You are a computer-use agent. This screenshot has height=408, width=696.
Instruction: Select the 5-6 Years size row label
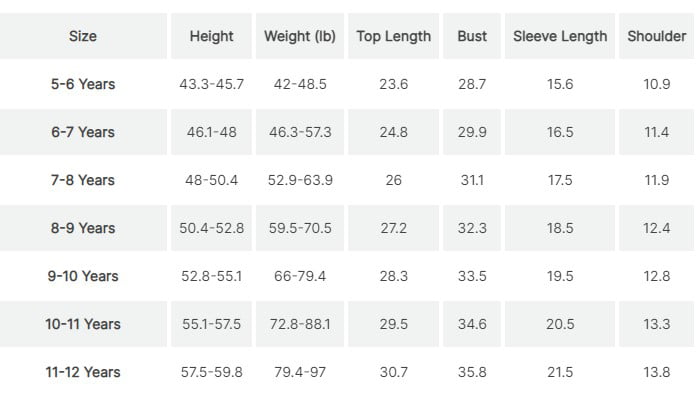tap(83, 84)
